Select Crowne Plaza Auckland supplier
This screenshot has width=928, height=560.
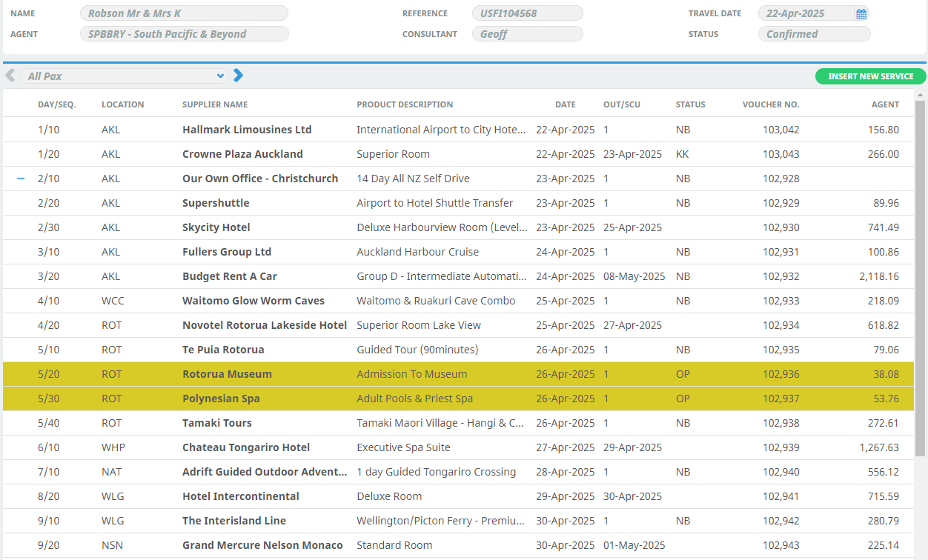pyautogui.click(x=242, y=154)
